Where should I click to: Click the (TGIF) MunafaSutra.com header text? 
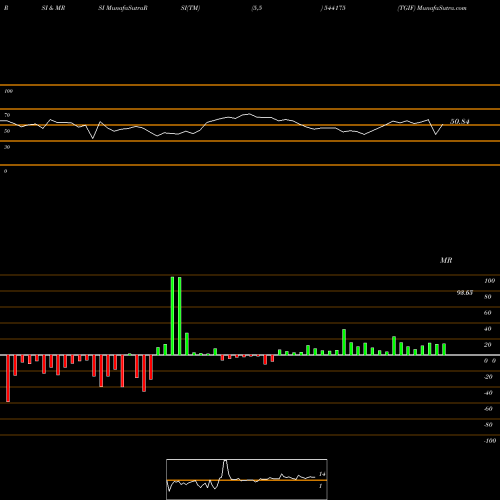pyautogui.click(x=432, y=8)
